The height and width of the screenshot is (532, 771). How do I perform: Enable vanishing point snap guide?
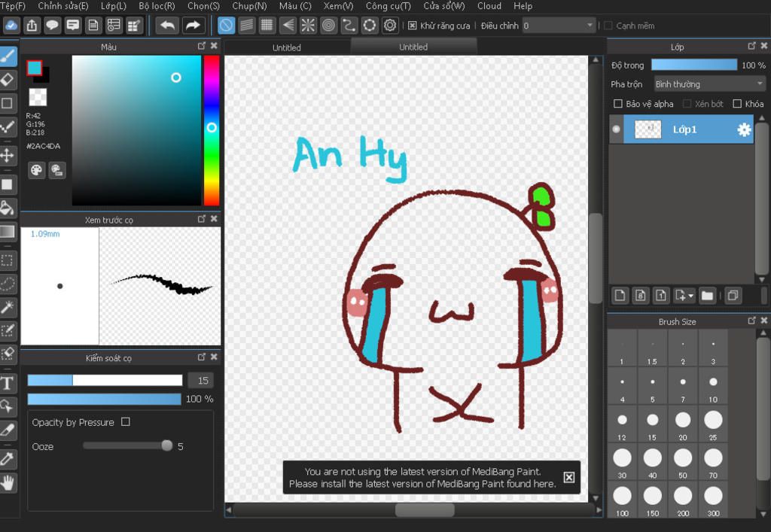click(288, 26)
